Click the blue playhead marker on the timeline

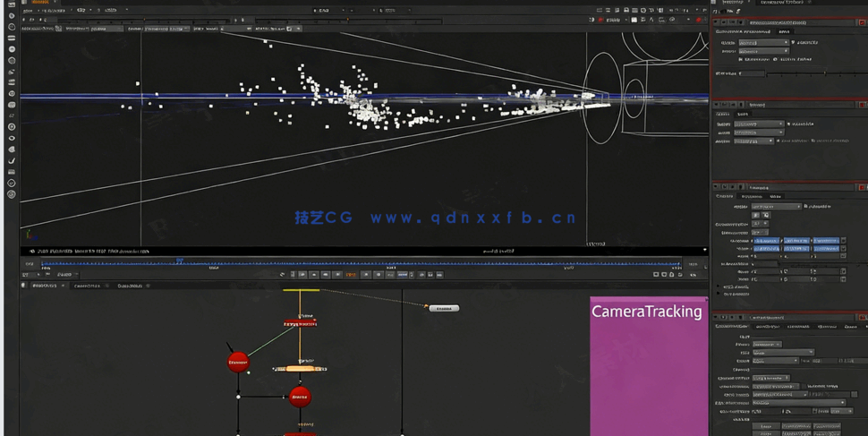point(179,261)
